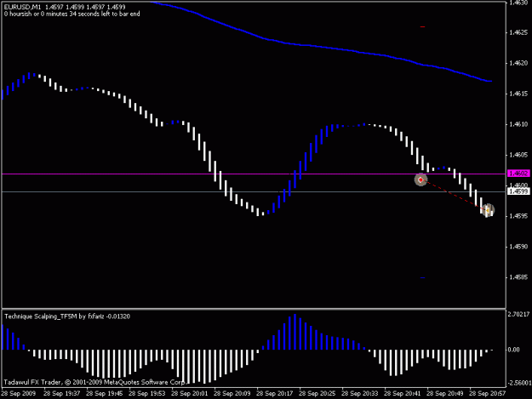This screenshot has height=399, width=532.
Task: Click the 1.4610 price scale label
Action: 518,124
